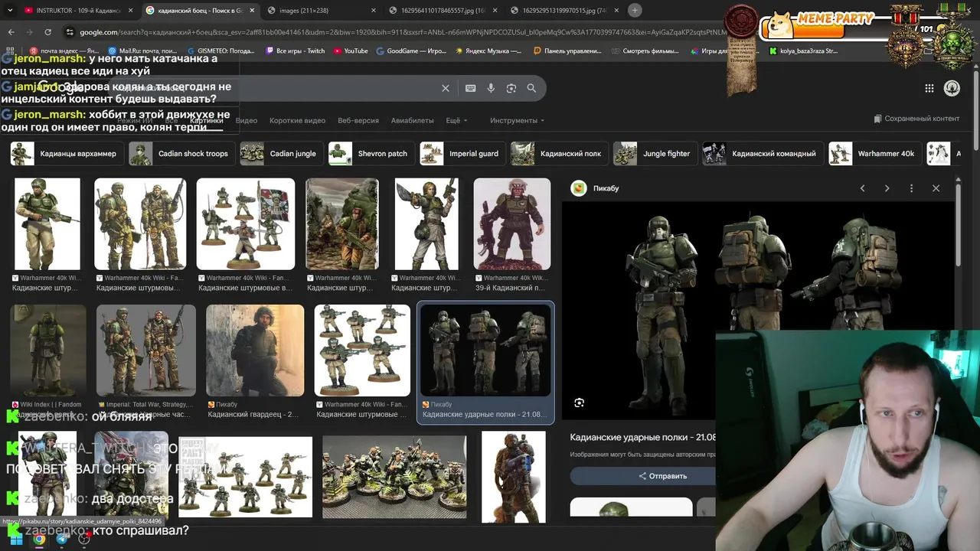The height and width of the screenshot is (551, 980).
Task: Show next image in the preview panel
Action: click(x=887, y=188)
